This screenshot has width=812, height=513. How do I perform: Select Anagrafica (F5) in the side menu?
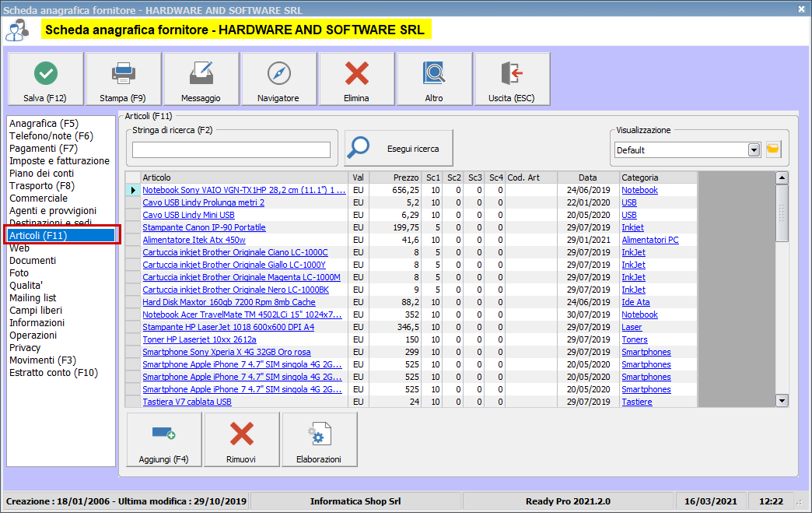tap(44, 124)
